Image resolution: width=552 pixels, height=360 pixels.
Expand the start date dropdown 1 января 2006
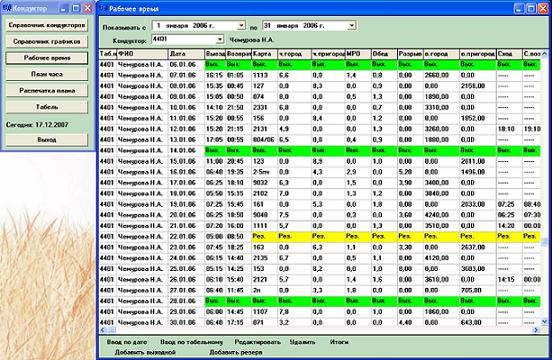pos(241,26)
